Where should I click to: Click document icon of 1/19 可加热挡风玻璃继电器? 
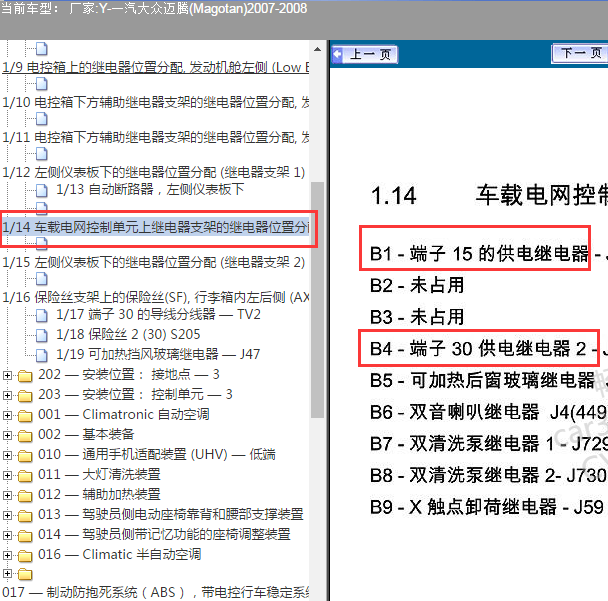pyautogui.click(x=42, y=355)
